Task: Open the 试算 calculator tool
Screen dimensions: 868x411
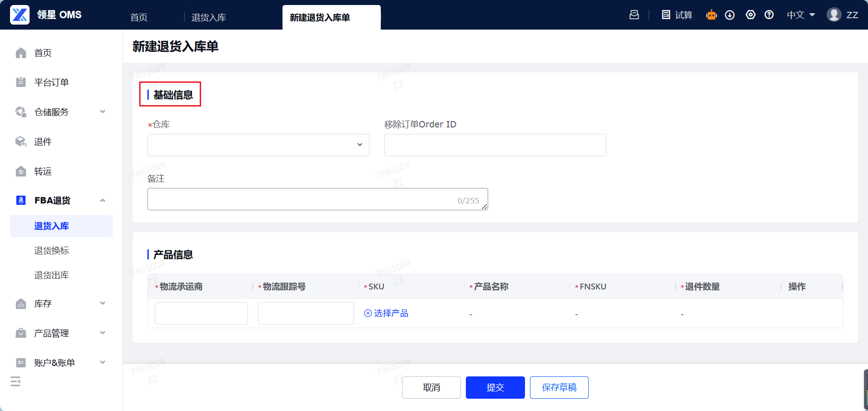Action: pyautogui.click(x=677, y=15)
